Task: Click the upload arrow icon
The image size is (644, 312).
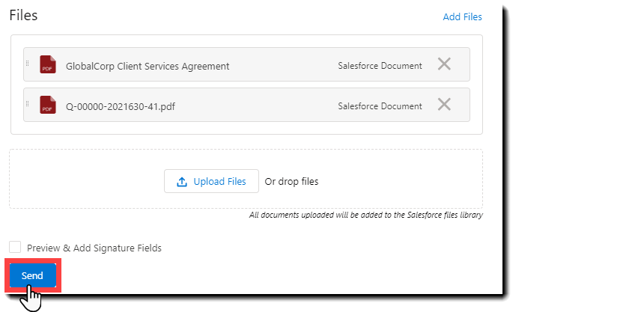Action: point(182,181)
